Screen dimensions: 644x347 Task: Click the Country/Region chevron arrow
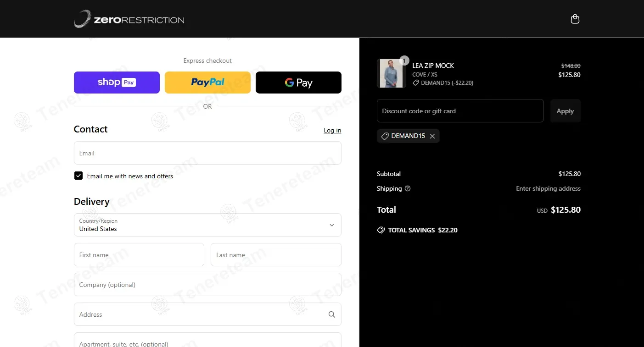click(x=331, y=225)
